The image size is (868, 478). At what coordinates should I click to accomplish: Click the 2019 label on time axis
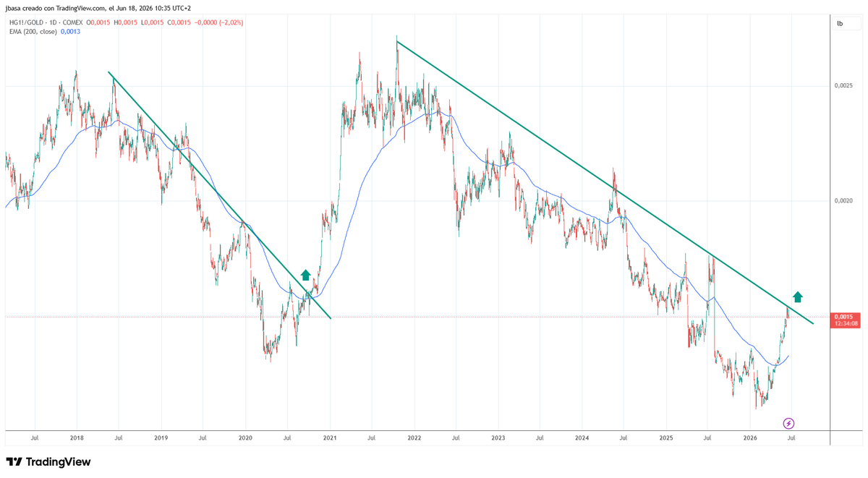(x=161, y=438)
